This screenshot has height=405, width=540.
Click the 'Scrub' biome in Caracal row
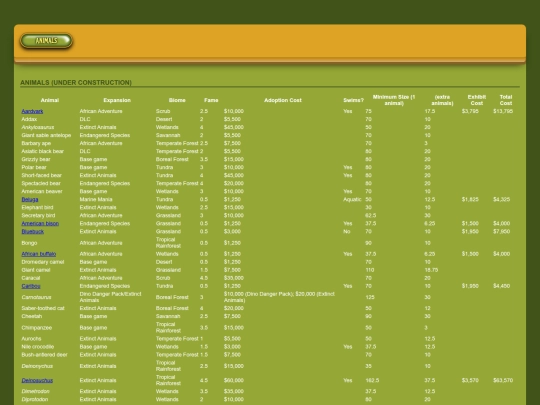[163, 278]
